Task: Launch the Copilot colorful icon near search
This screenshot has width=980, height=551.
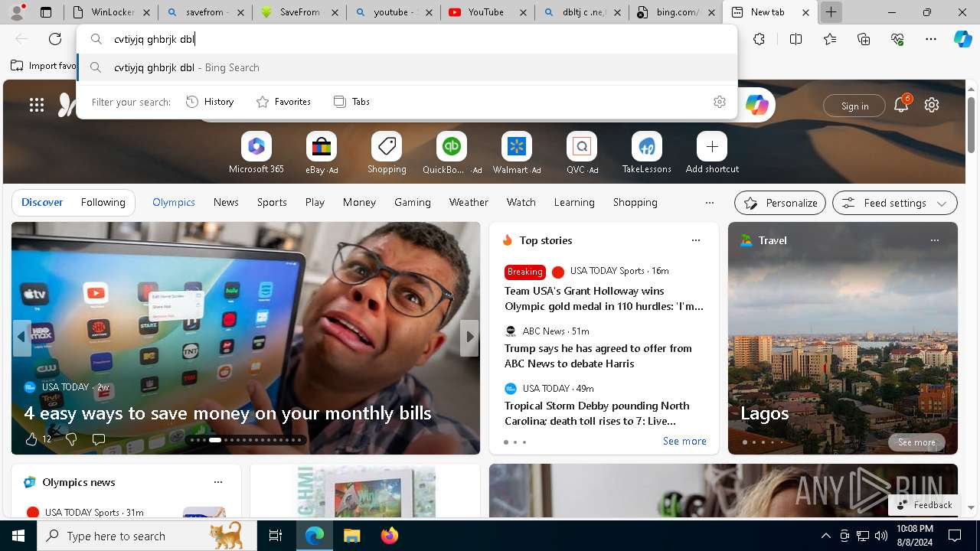Action: tap(757, 106)
